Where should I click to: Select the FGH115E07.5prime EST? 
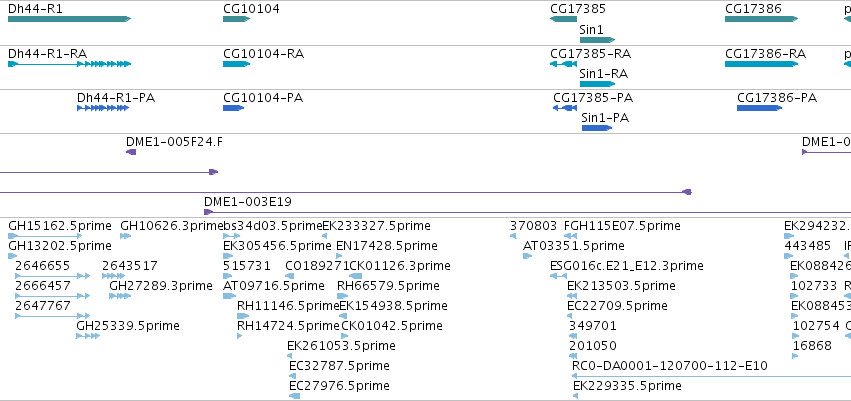tap(570, 236)
